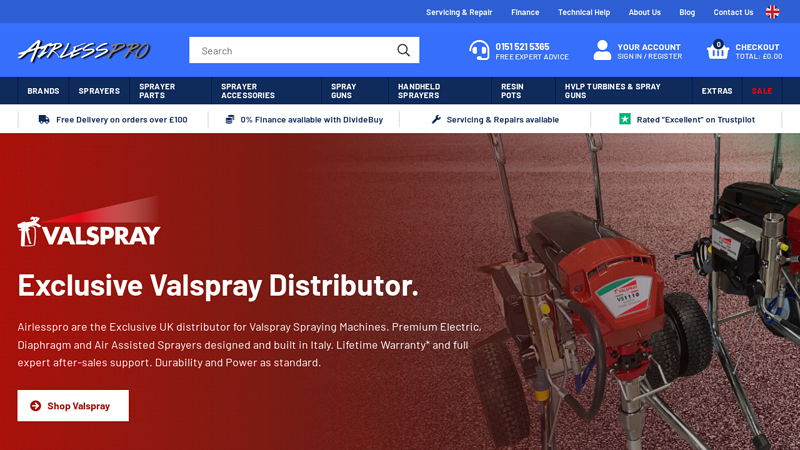Viewport: 800px width, 450px height.
Task: Open HVLP Turbines & Spray Guns menu
Action: click(623, 91)
